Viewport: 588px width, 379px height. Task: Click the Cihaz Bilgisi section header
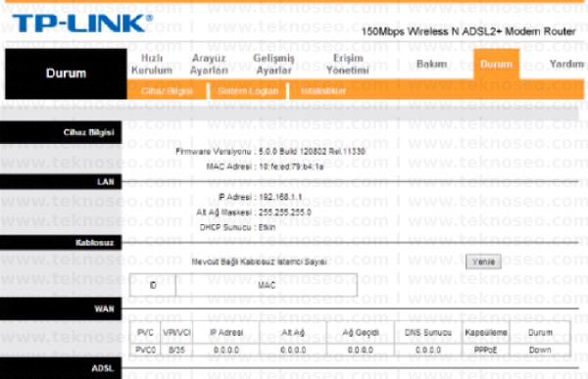coord(61,132)
